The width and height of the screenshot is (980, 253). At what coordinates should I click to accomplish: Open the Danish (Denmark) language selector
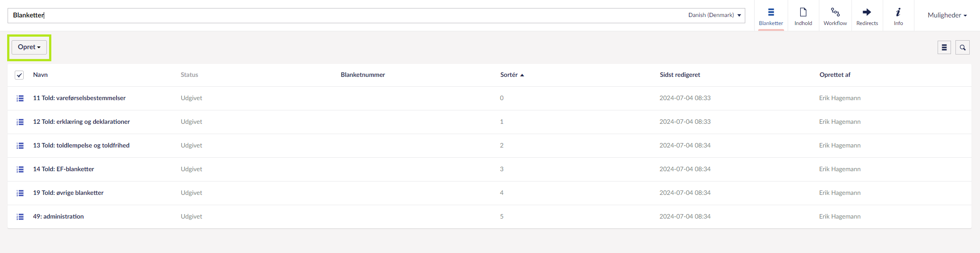[714, 15]
